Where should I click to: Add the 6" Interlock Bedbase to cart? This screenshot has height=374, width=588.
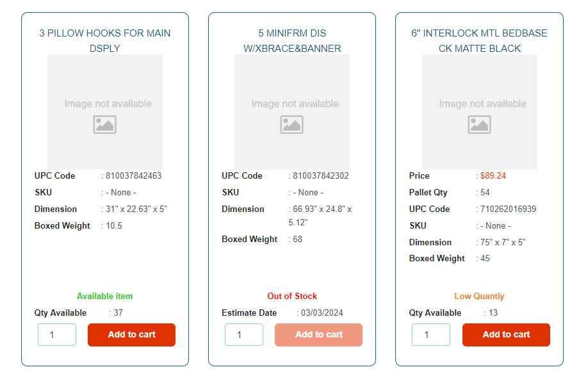pyautogui.click(x=506, y=334)
